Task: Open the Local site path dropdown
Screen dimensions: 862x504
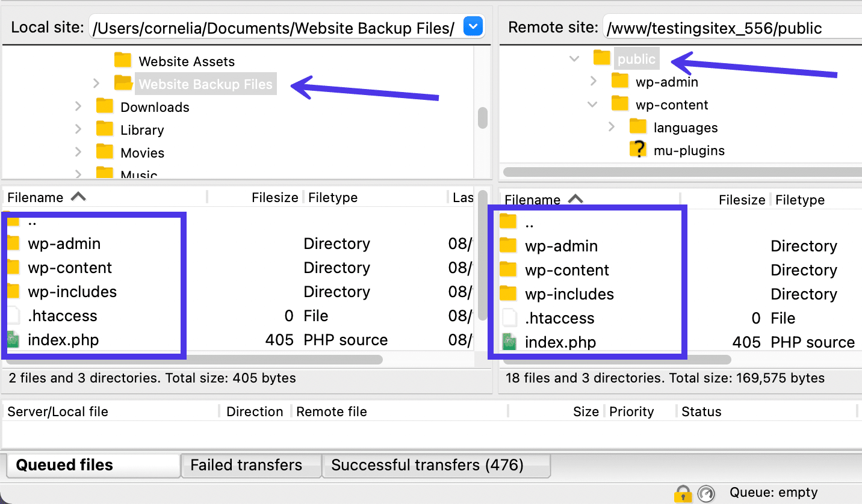Action: (x=473, y=27)
